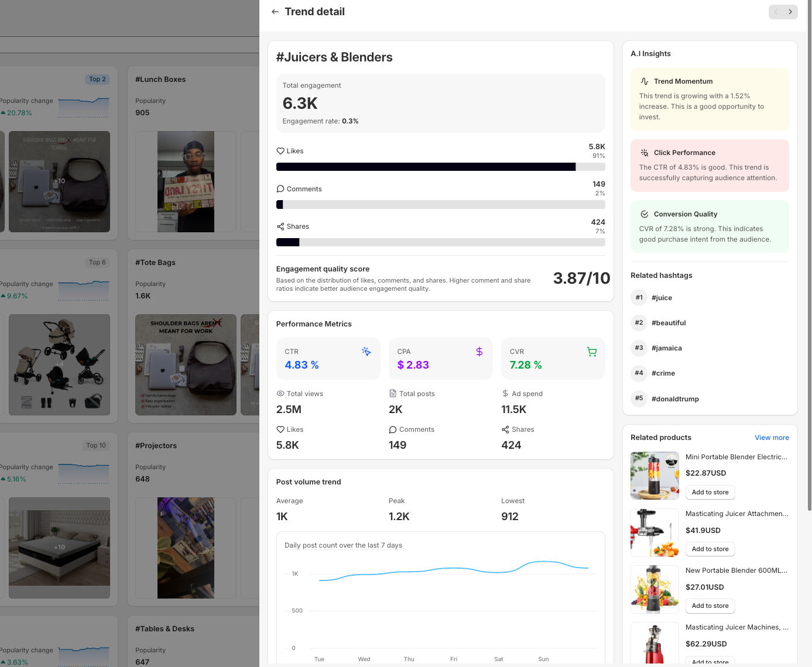Open the #jamaica related hashtag

click(666, 348)
